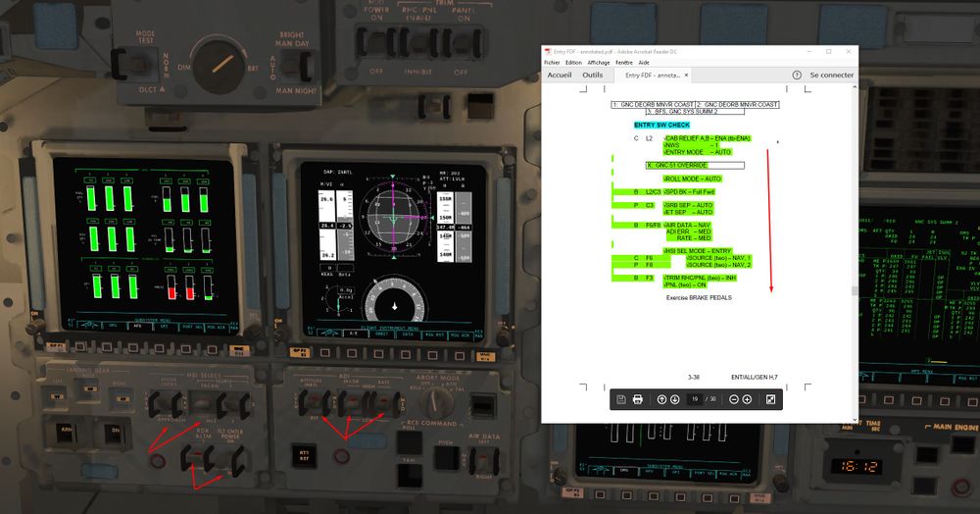Push the RCS COMMAND ROLL button
Screen dimensions: 980x514
coord(409,442)
